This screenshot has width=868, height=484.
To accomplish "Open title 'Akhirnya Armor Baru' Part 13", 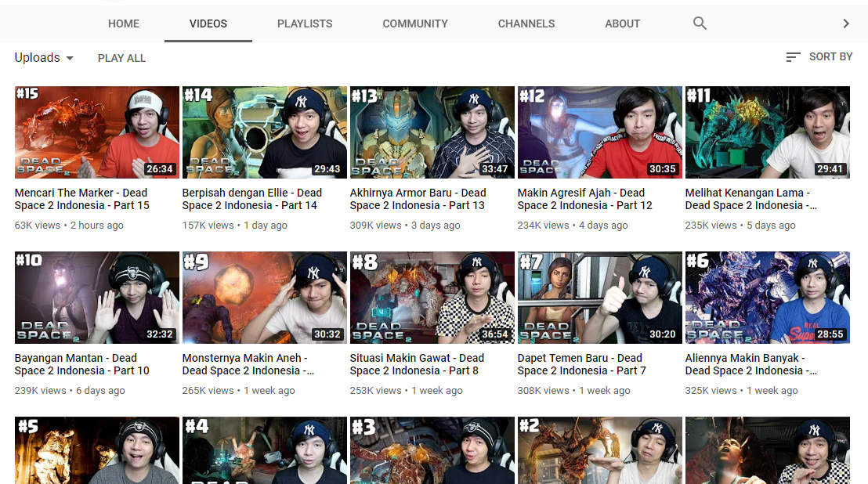I will [418, 199].
